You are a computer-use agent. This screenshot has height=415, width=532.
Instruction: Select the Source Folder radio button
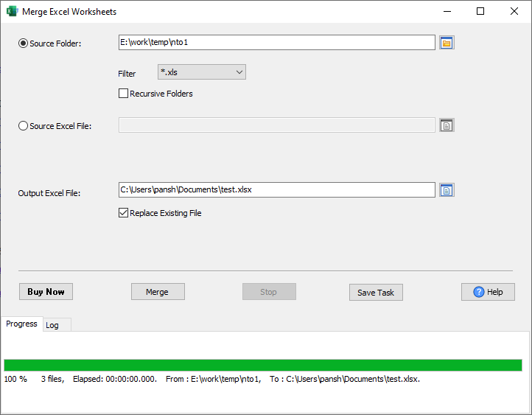23,43
